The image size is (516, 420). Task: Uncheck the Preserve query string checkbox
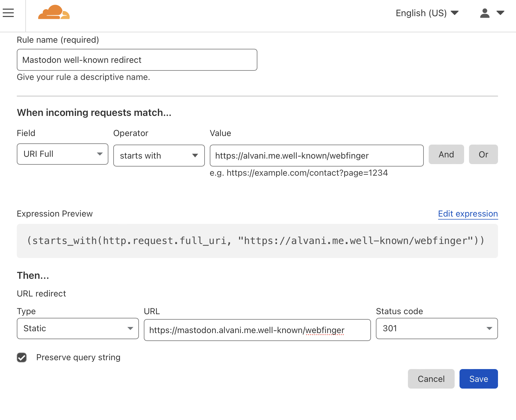22,357
